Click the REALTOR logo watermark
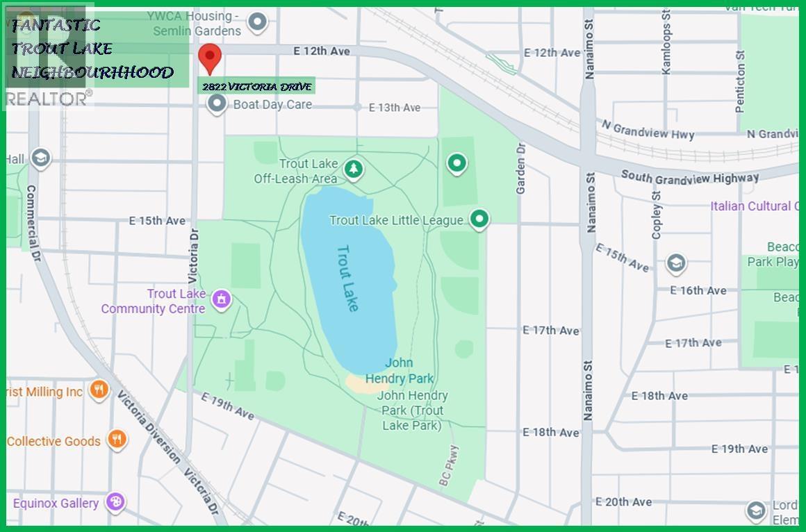 coord(49,99)
